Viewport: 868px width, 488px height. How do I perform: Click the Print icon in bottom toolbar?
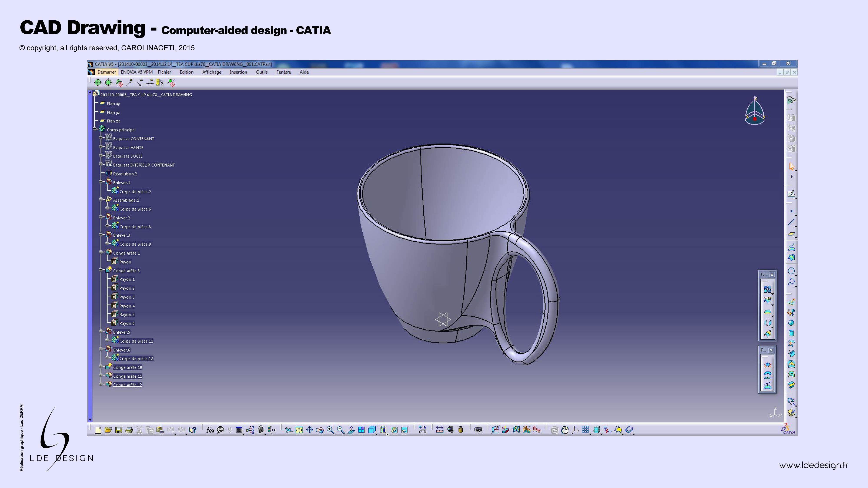point(129,430)
